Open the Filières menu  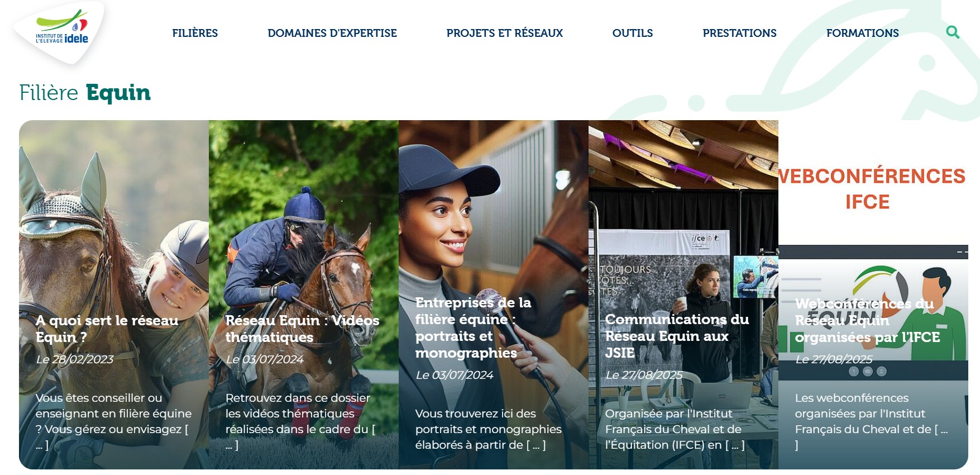coord(195,33)
